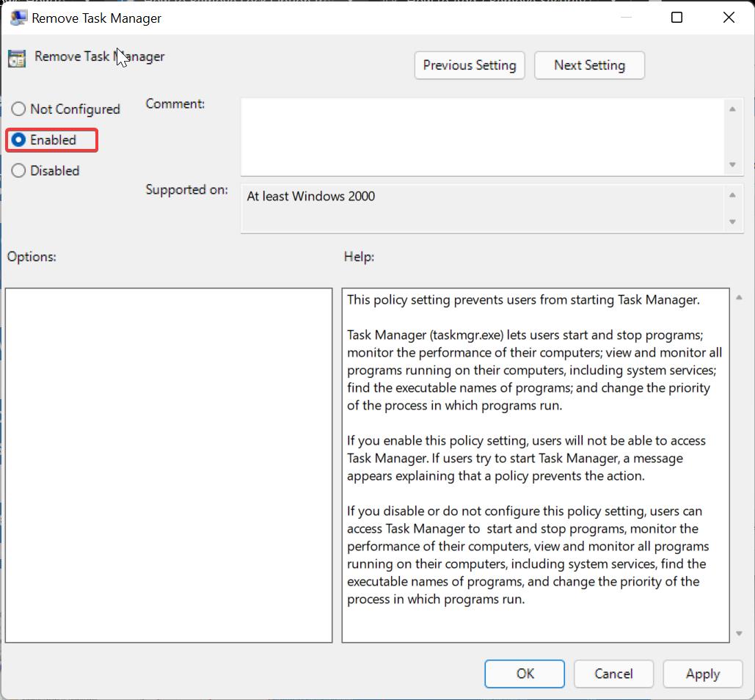Click inside the Comment text box
The height and width of the screenshot is (700, 755).
tap(481, 136)
